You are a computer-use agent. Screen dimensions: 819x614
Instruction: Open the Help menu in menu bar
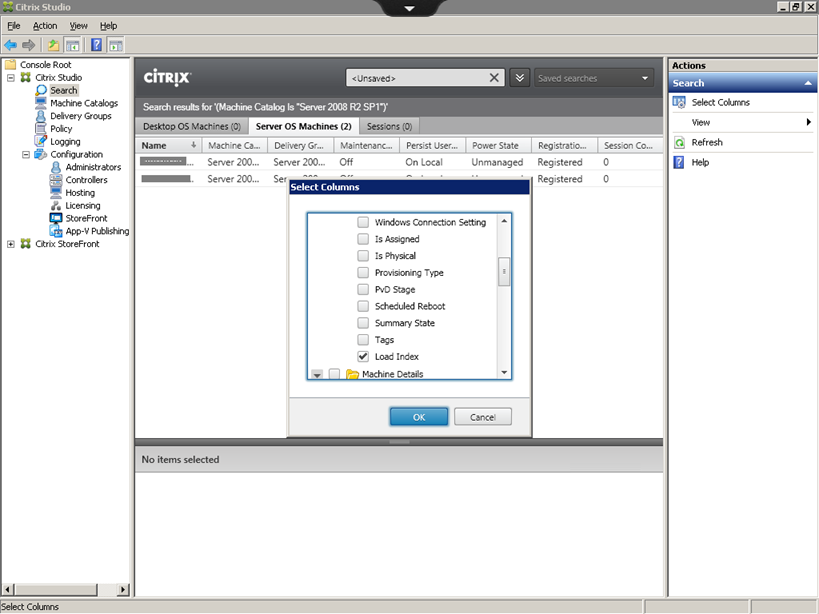(x=109, y=26)
